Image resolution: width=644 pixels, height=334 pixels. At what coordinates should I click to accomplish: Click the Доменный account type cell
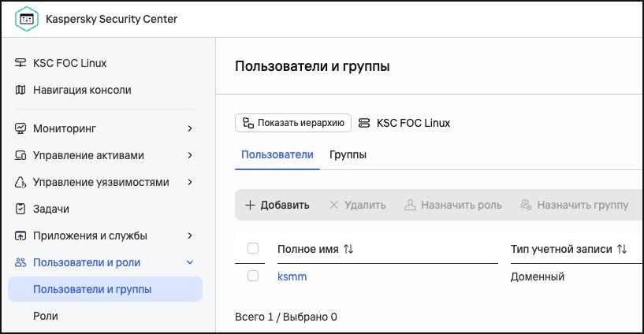tap(538, 276)
